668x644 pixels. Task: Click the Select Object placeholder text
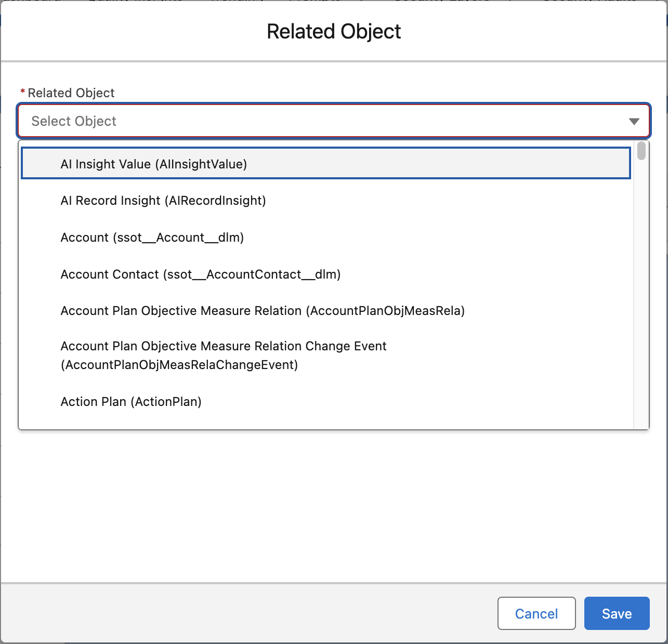[74, 121]
